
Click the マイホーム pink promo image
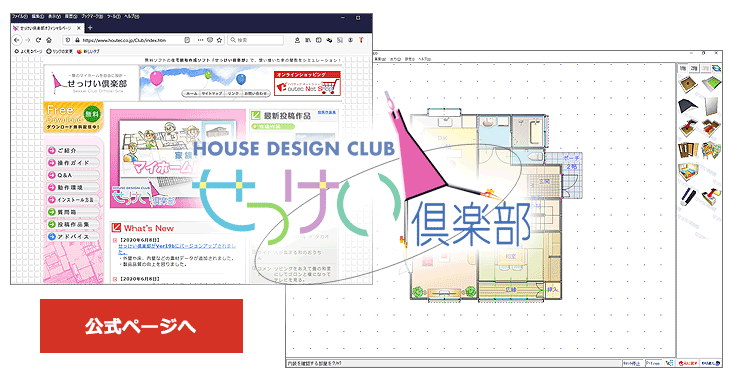pyautogui.click(x=177, y=158)
